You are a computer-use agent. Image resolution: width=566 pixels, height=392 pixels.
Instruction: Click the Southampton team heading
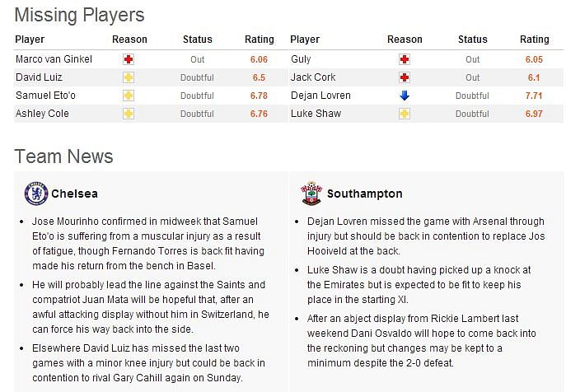[x=365, y=194]
